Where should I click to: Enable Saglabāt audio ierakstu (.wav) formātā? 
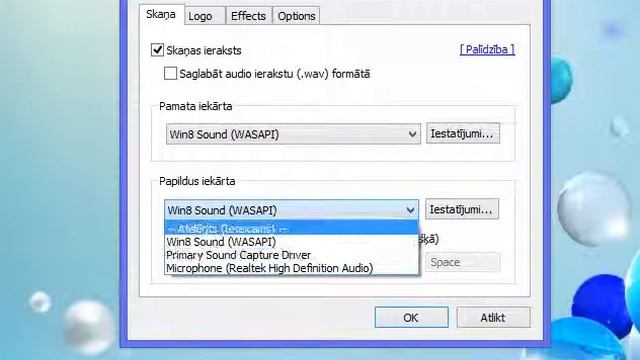(170, 73)
